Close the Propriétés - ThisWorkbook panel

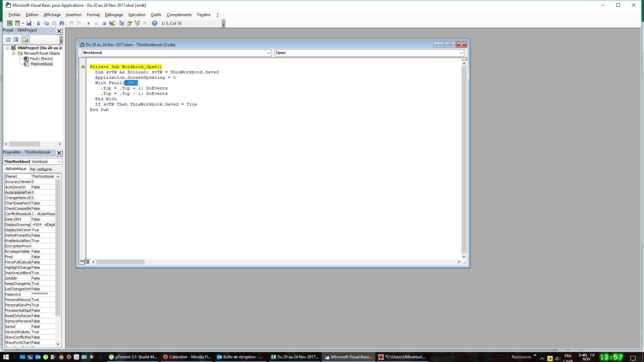[x=59, y=153]
